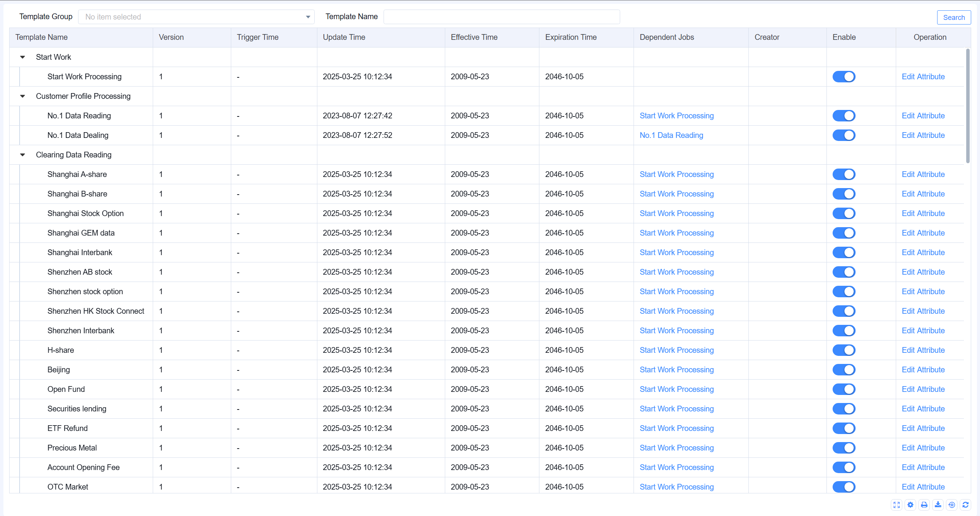Click Edit Attribute for Shanghai B-share

click(923, 194)
